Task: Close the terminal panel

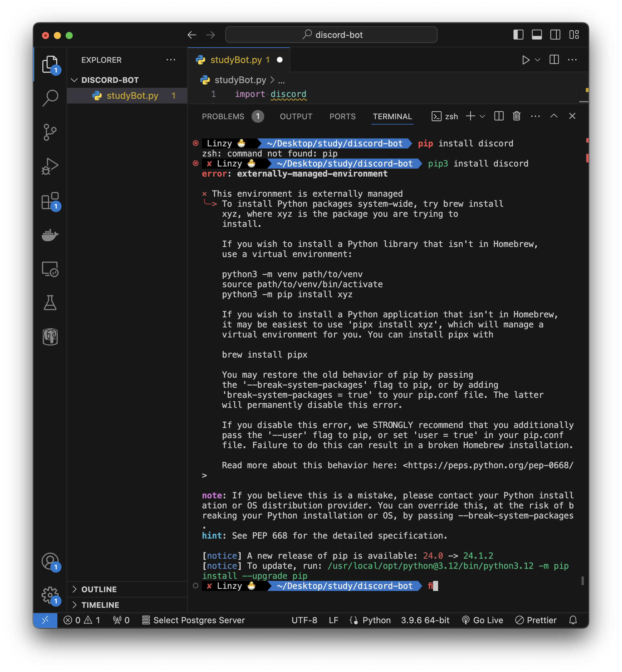Action: pos(572,116)
